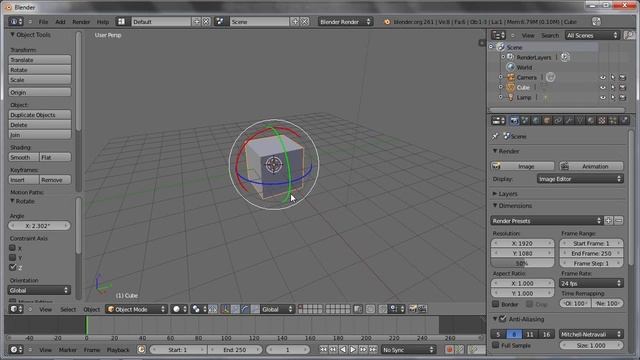Toggle the 3D manipulator widget icon
The height and width of the screenshot is (360, 640).
pyautogui.click(x=225, y=309)
